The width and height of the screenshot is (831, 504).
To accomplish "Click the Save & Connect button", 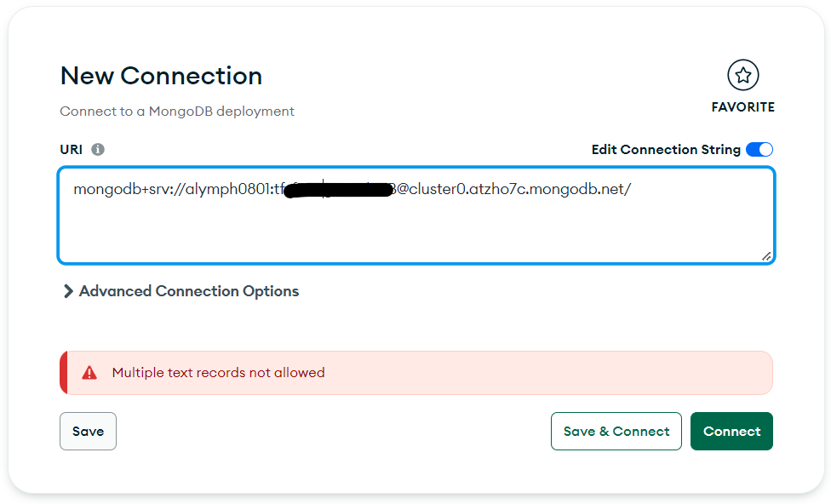I will coord(616,432).
